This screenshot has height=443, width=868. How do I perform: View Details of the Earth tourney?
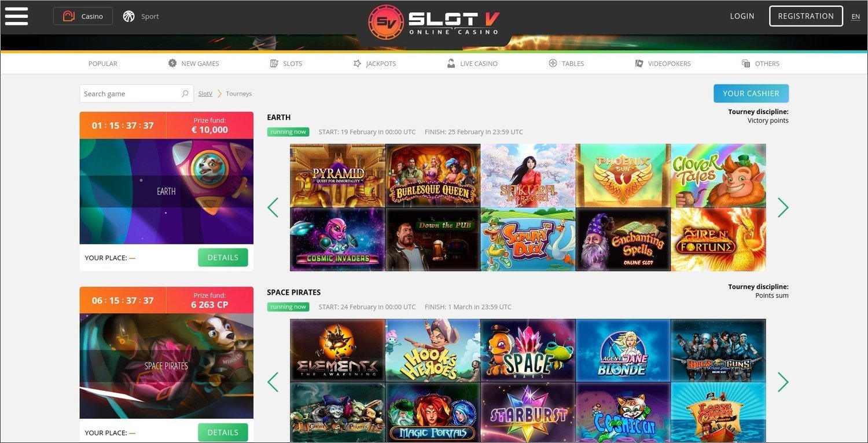coord(223,258)
